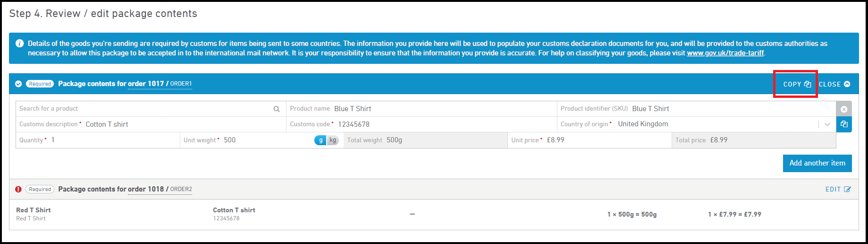Click the blue info icon in the banner

(20, 44)
